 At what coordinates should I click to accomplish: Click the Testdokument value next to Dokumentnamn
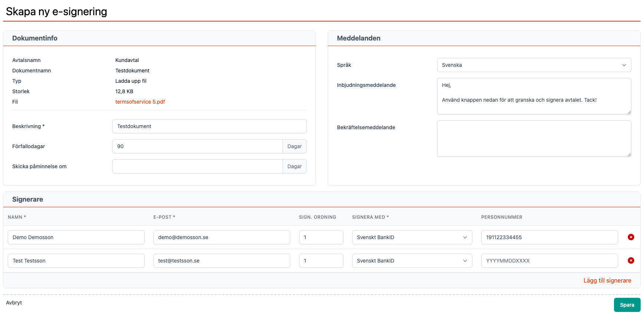(132, 71)
